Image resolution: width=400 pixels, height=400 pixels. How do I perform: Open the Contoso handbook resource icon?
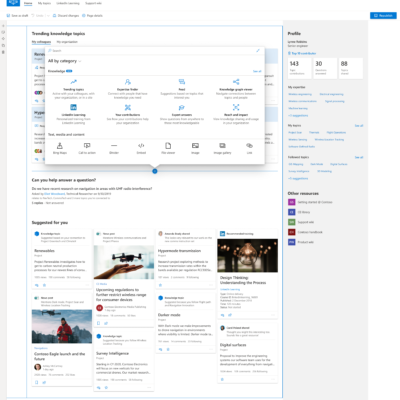[x=291, y=232]
